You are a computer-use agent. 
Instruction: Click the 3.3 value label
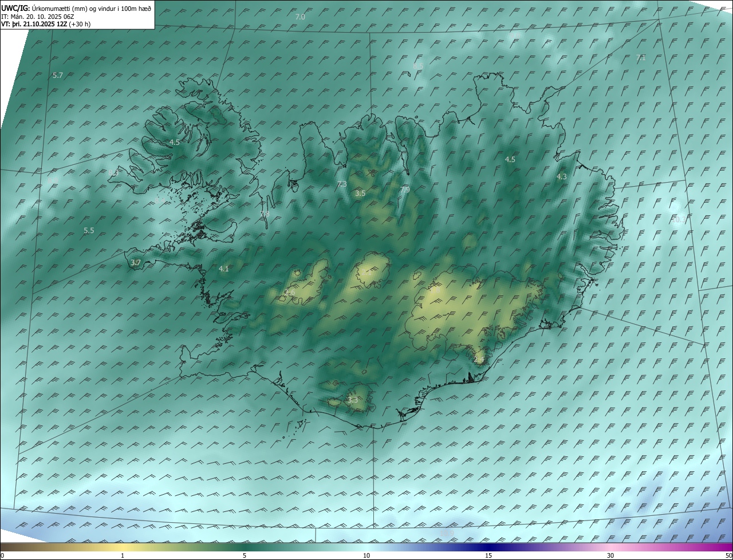point(353,400)
